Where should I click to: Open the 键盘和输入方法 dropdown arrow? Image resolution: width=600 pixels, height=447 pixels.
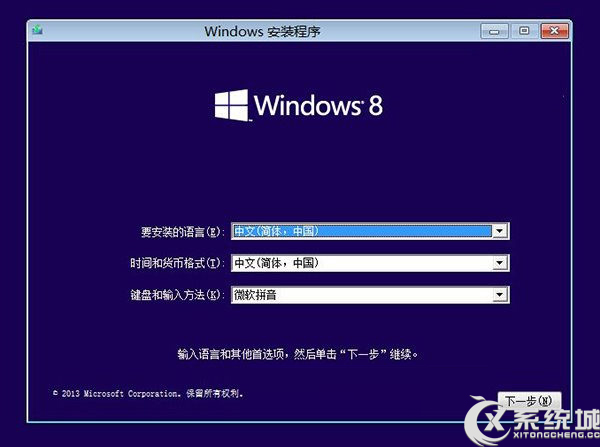[499, 295]
